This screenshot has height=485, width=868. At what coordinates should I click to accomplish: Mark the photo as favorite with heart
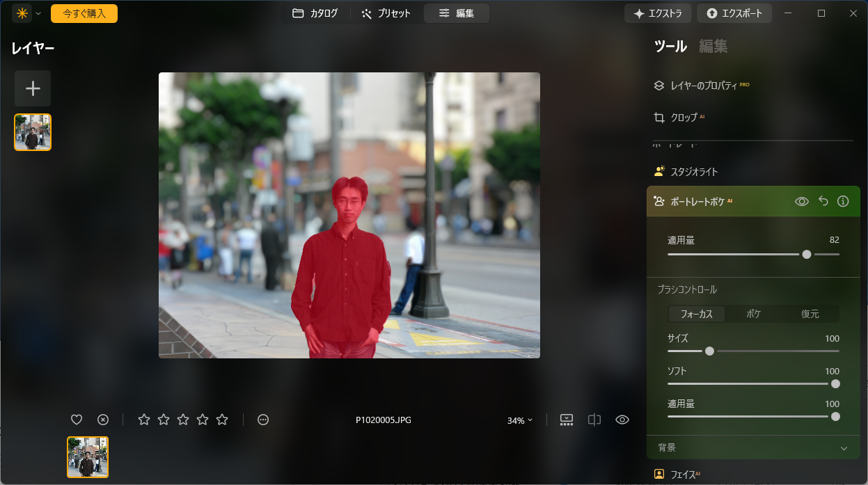pyautogui.click(x=76, y=419)
